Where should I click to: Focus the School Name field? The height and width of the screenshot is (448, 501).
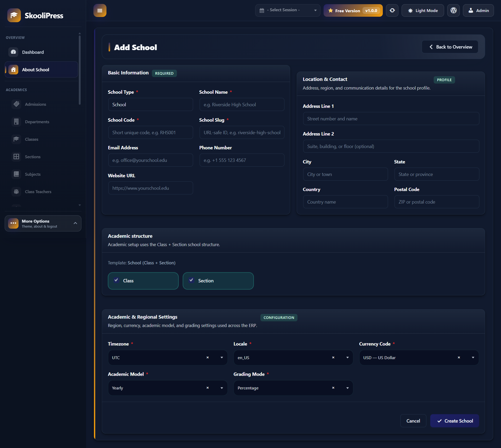[x=242, y=104]
